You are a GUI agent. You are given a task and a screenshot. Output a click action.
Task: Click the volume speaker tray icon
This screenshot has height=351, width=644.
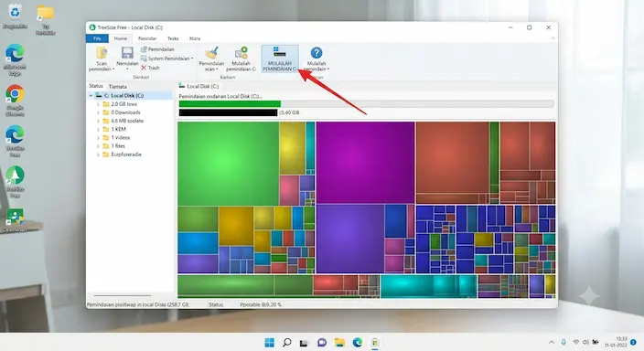(585, 342)
